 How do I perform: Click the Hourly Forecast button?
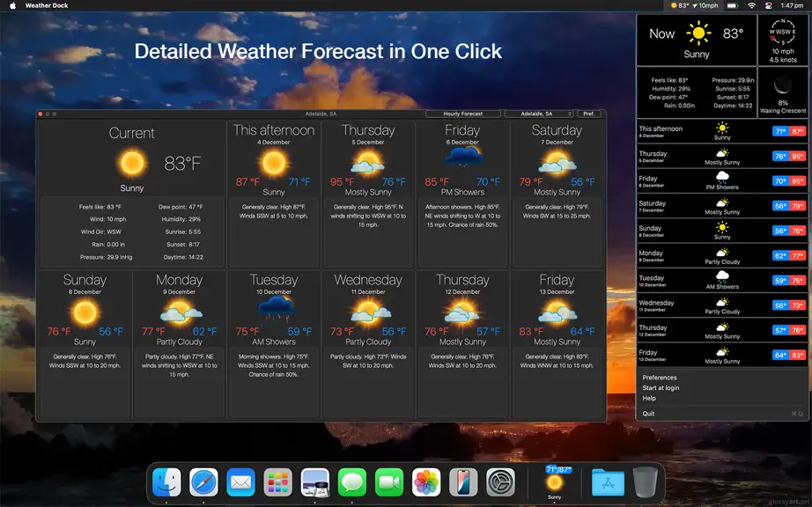coord(463,114)
